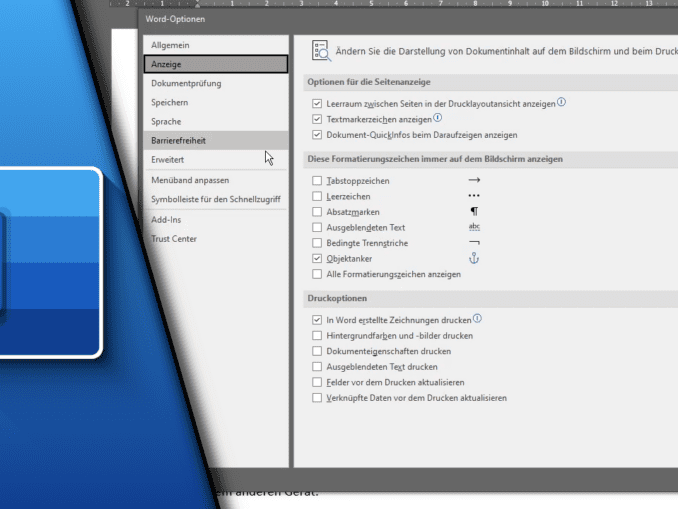
Task: Click the anchor symbol beside Objektanker
Action: pos(474,258)
